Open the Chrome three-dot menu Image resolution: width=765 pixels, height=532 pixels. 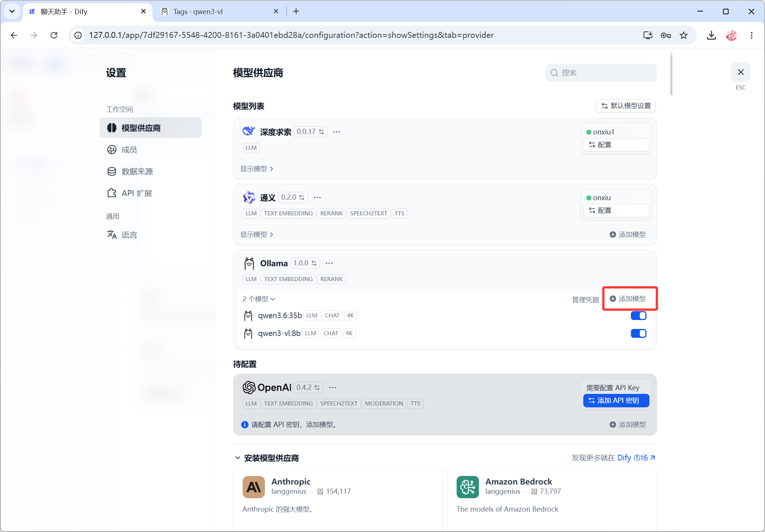pyautogui.click(x=752, y=35)
